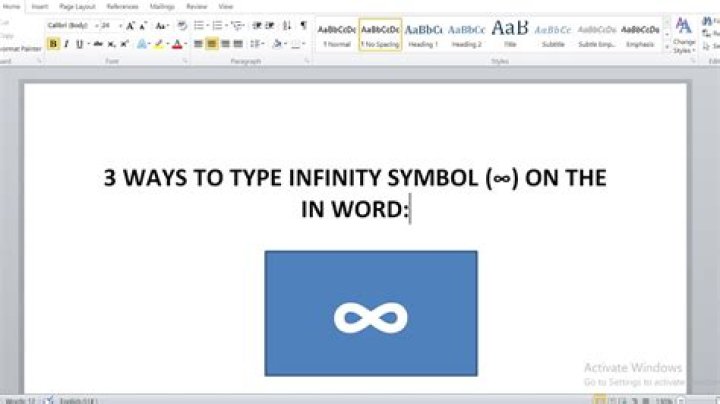Click the red Font Color swatch
This screenshot has height=404, width=720.
[177, 44]
